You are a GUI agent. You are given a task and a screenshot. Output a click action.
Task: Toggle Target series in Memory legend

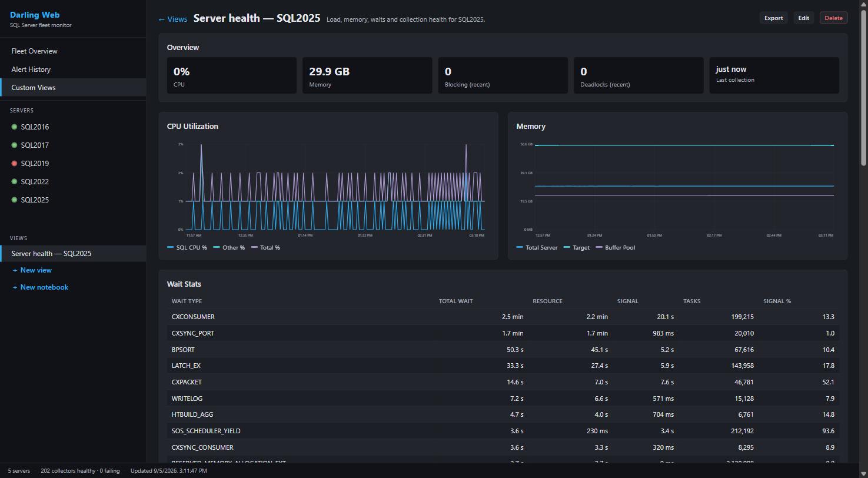(x=576, y=248)
